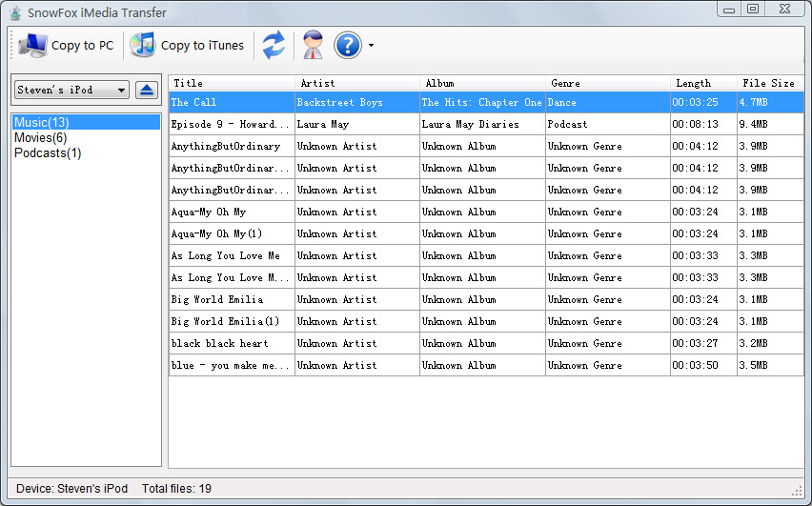Screen dimensions: 812x506
Task: Click the Copy to iTunes icon
Action: click(x=143, y=45)
